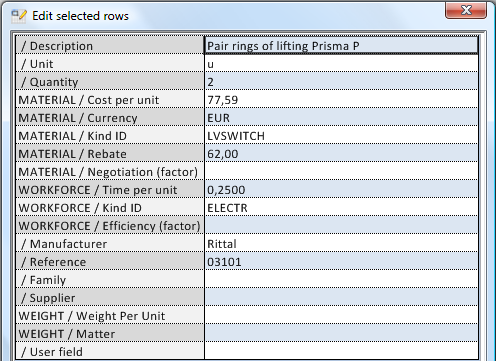Viewport: 496px width, 361px height.
Task: Click the empty Efficiency (factor) cell
Action: [x=341, y=225]
